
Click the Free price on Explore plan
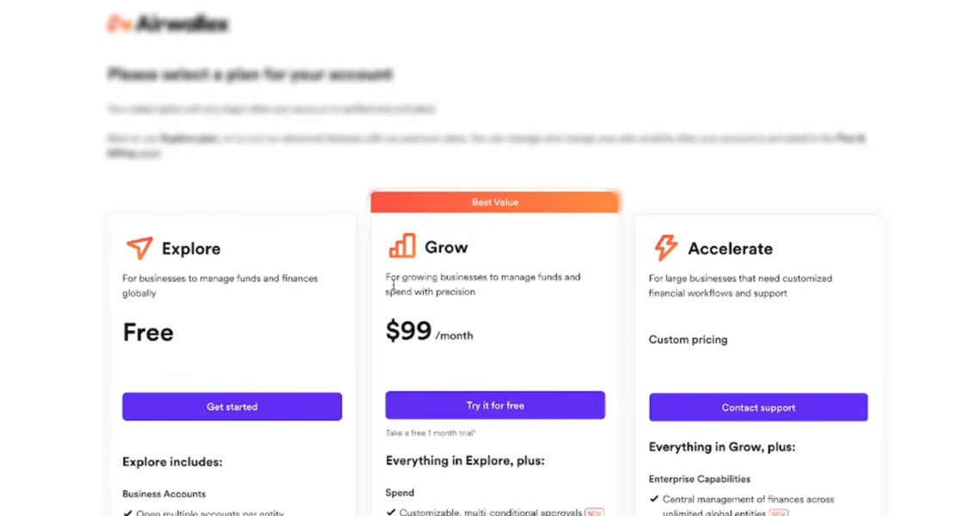click(148, 332)
